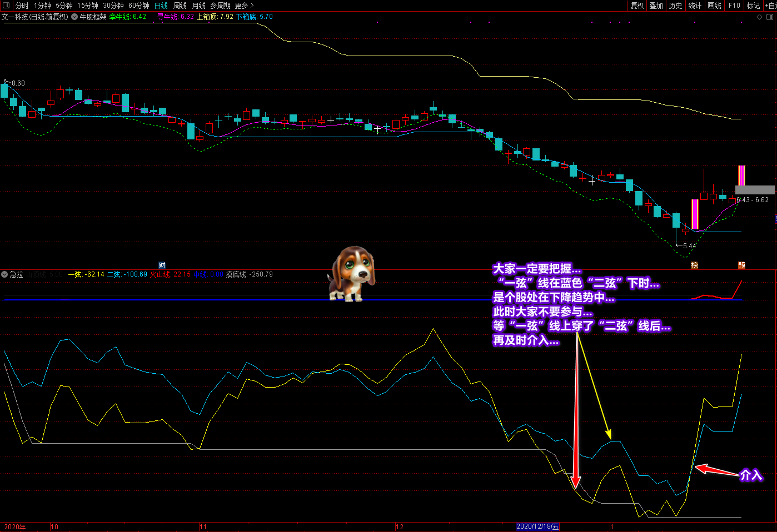The height and width of the screenshot is (532, 777).
Task: Click the 摸底线: -250.79 indicator value
Action: click(249, 274)
